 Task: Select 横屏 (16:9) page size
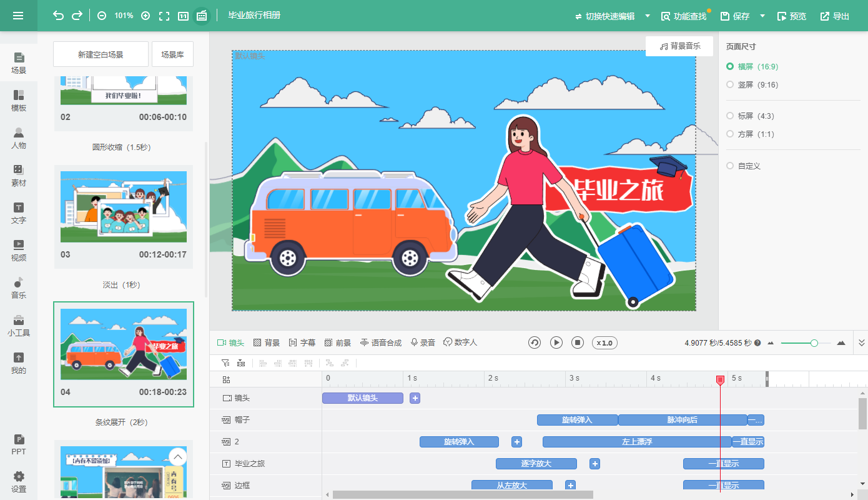tap(752, 66)
